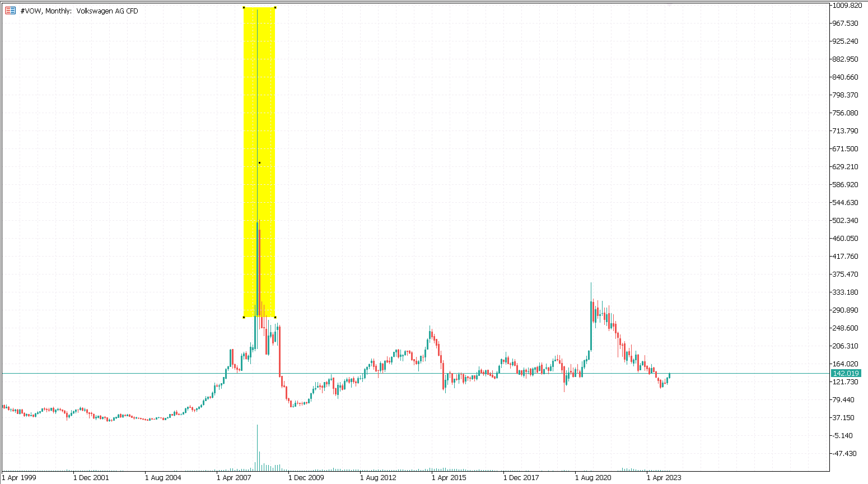Click the 290.890 price axis label

coord(846,310)
